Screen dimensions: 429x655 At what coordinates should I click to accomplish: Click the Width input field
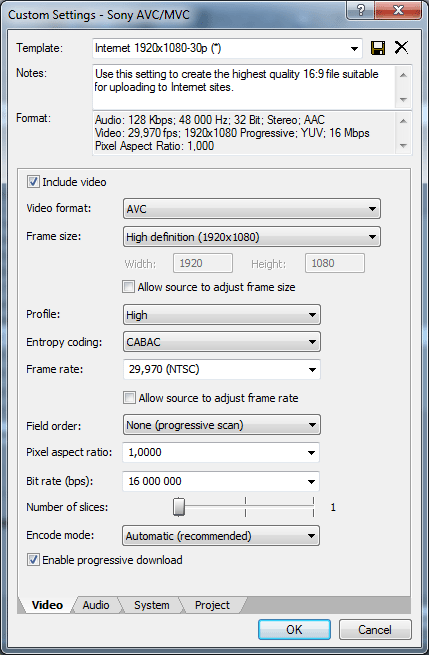click(203, 263)
